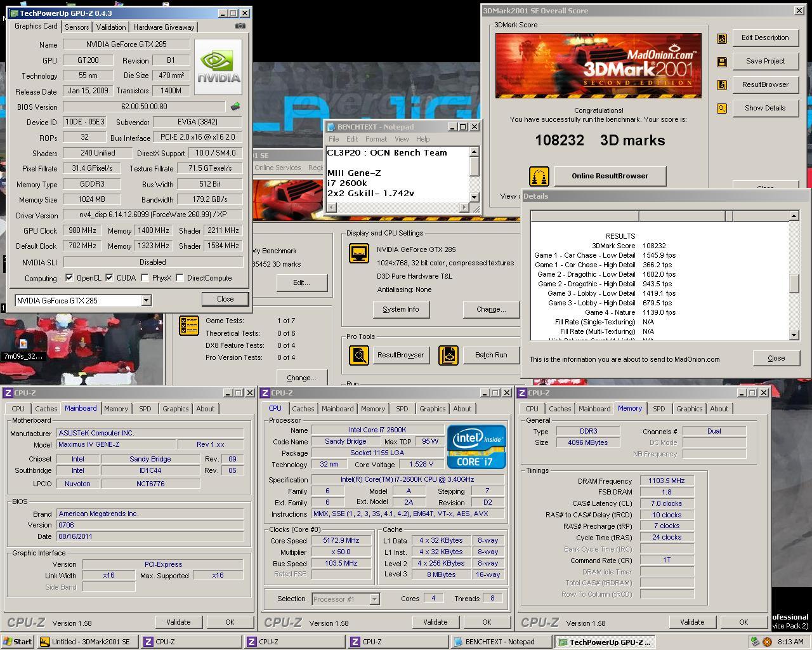The height and width of the screenshot is (650, 812).
Task: Open File menu in BENCHTEXT Notepad
Action: [334, 139]
